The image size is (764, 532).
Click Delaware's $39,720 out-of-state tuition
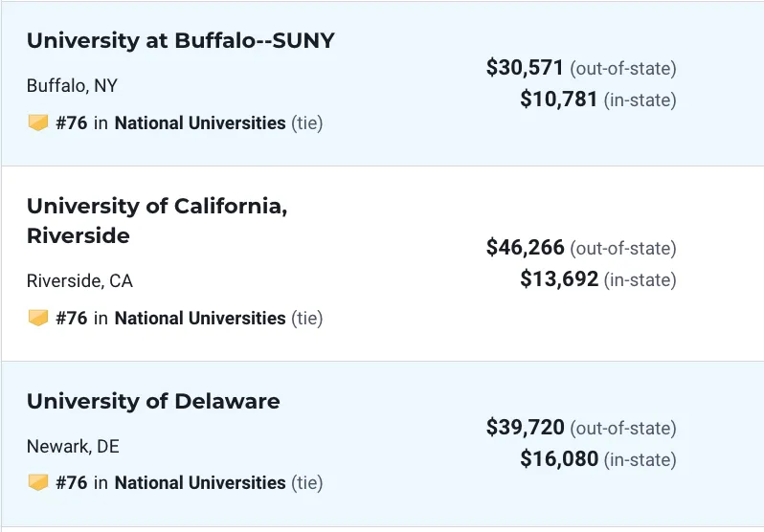pos(525,427)
